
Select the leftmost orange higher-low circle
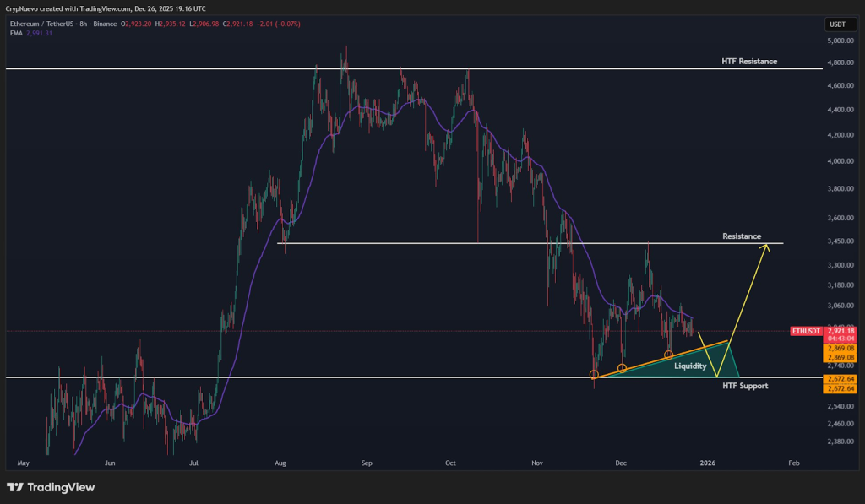click(595, 372)
